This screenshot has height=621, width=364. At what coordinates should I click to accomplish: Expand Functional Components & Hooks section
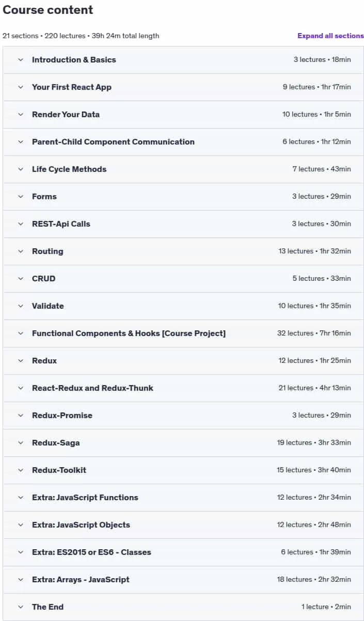183,333
